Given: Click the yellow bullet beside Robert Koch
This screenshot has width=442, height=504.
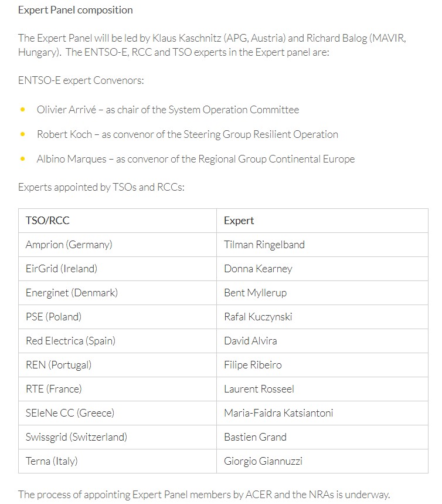Looking at the screenshot, I should [23, 134].
